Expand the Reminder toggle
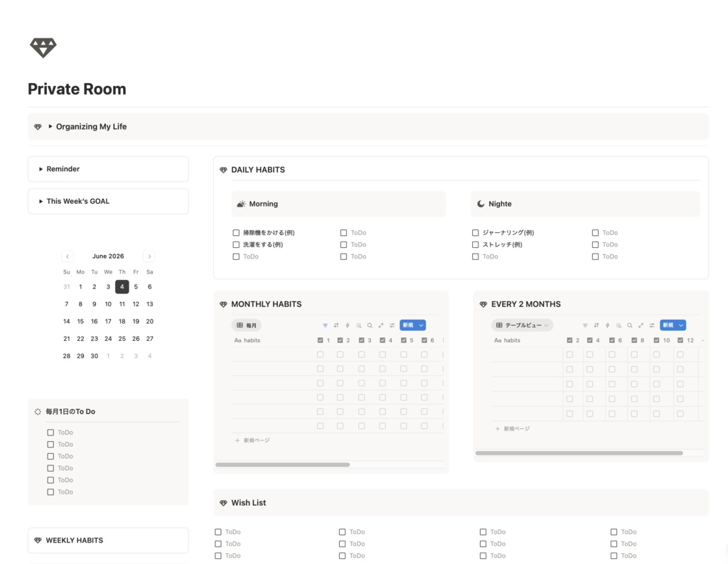The image size is (728, 564). 41,169
